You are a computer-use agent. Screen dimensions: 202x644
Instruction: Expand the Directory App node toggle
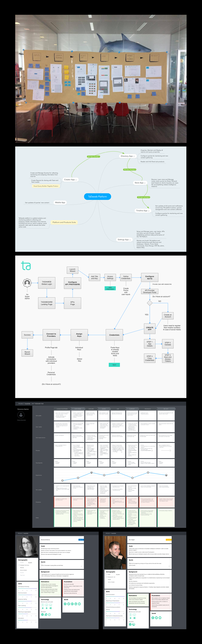[134, 156]
